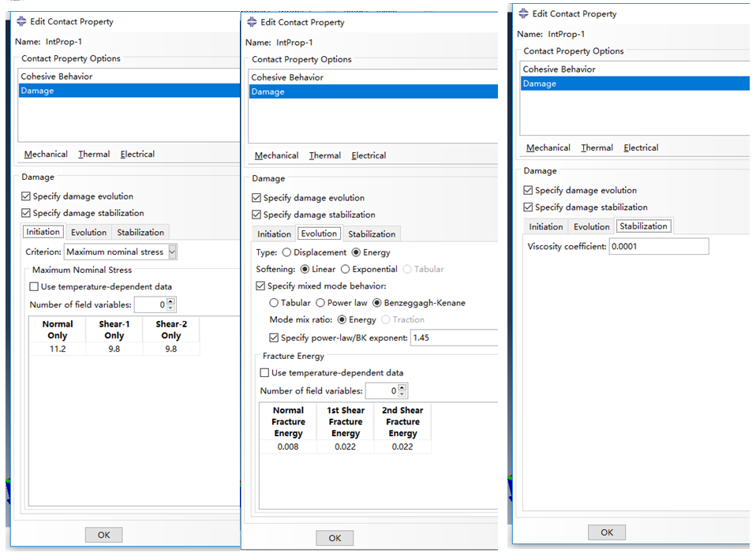Select Tabular mixed mode behavior option
The height and width of the screenshot is (560, 756).
(x=274, y=303)
